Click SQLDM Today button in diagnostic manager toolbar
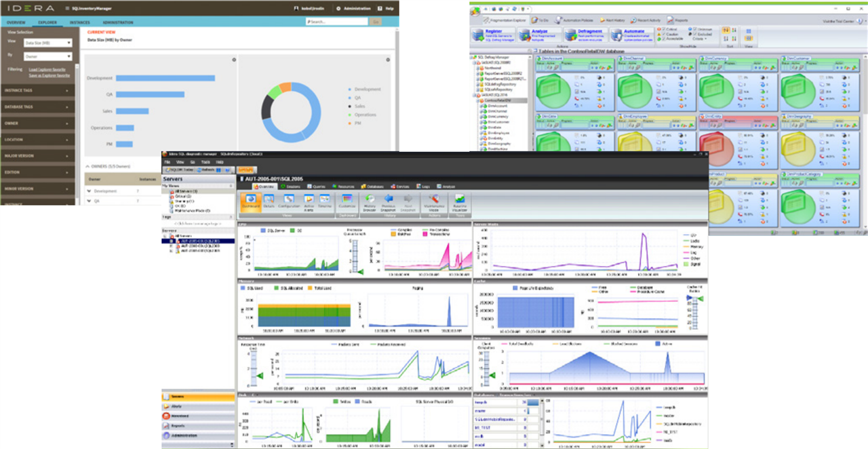 point(181,170)
